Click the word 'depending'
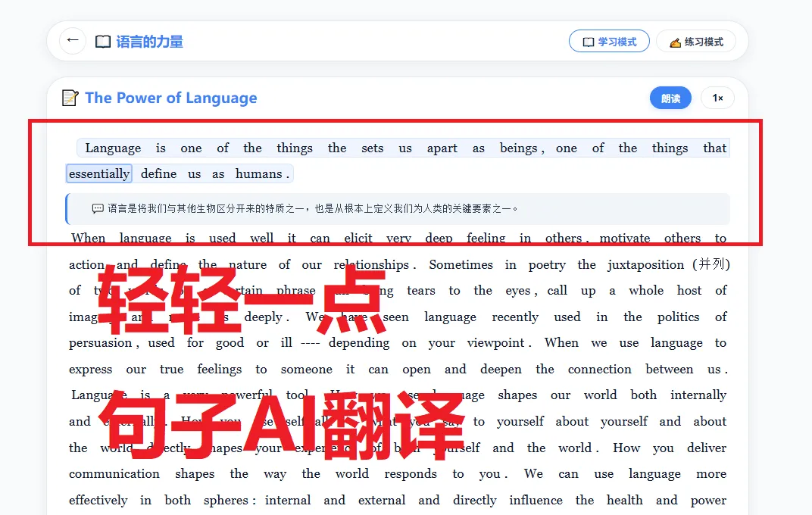 [x=359, y=343]
